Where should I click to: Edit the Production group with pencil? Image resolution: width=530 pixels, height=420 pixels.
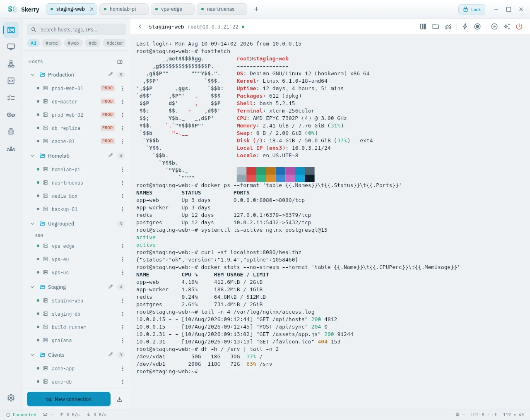pyautogui.click(x=111, y=74)
